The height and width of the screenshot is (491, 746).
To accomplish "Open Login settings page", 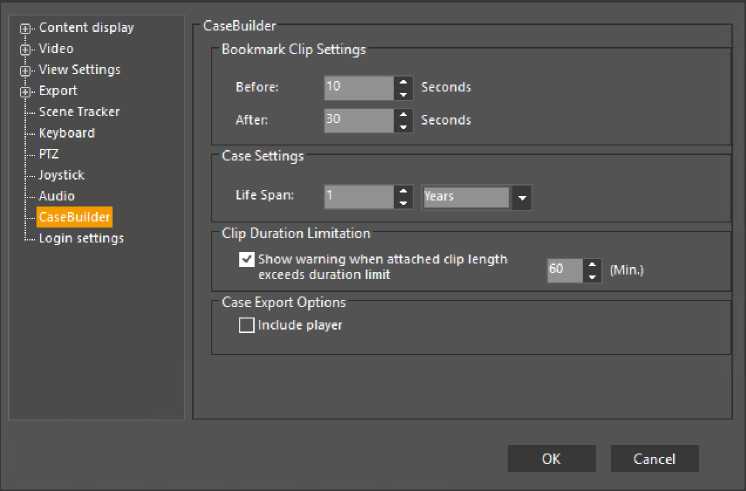I will (x=81, y=238).
